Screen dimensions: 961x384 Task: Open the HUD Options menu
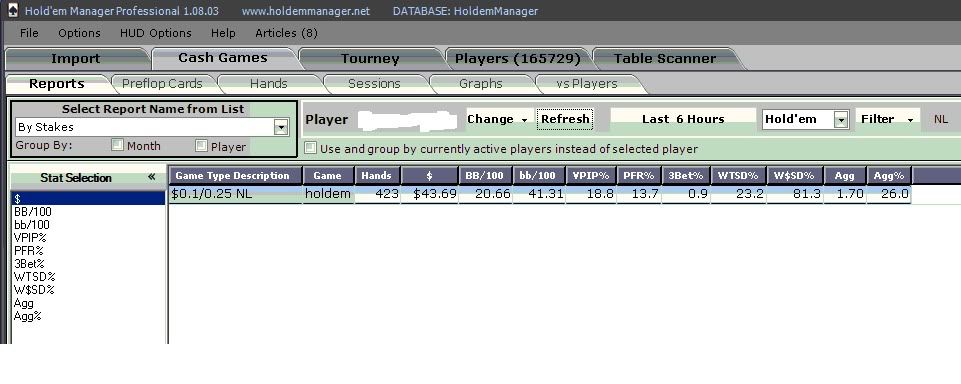[x=156, y=33]
